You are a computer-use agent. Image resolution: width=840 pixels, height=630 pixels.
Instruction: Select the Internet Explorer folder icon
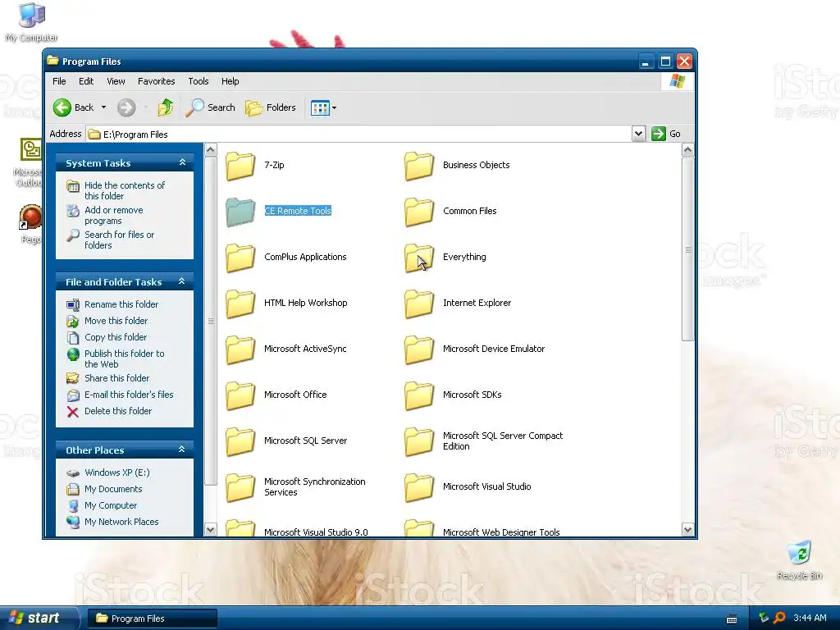(419, 304)
